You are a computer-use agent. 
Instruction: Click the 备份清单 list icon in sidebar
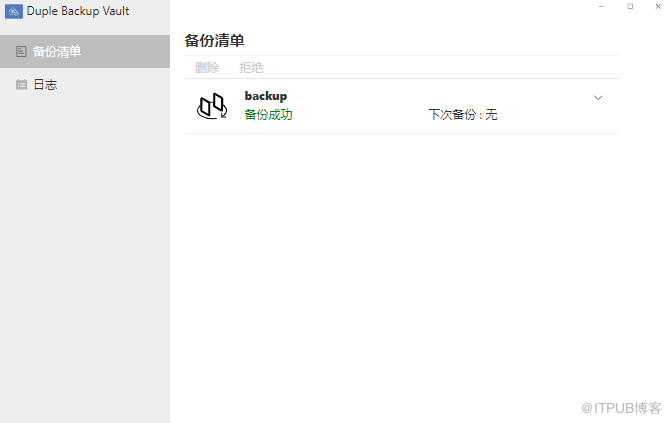pos(21,52)
